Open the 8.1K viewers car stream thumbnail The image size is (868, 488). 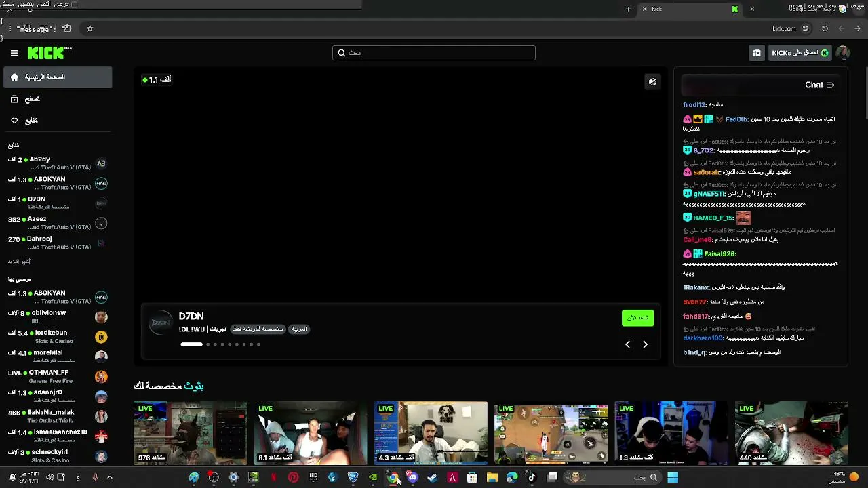311,433
